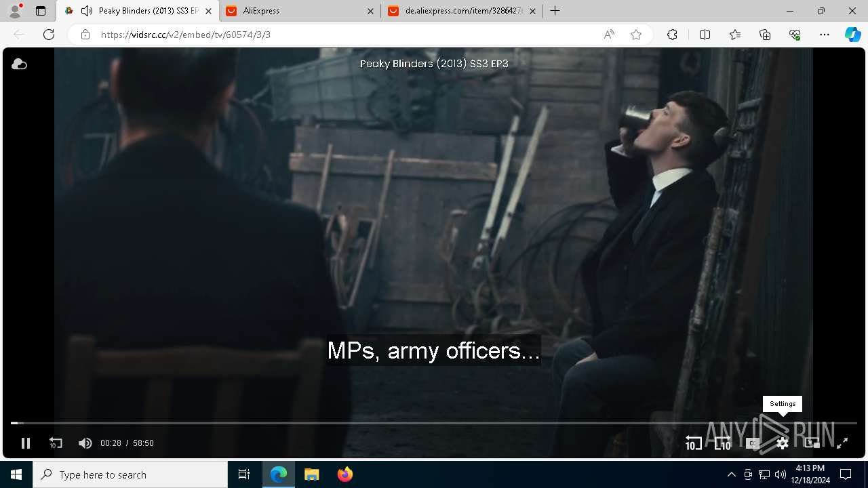Mute the Peaky Blinders tab audio
This screenshot has height=488, width=868.
[86, 11]
